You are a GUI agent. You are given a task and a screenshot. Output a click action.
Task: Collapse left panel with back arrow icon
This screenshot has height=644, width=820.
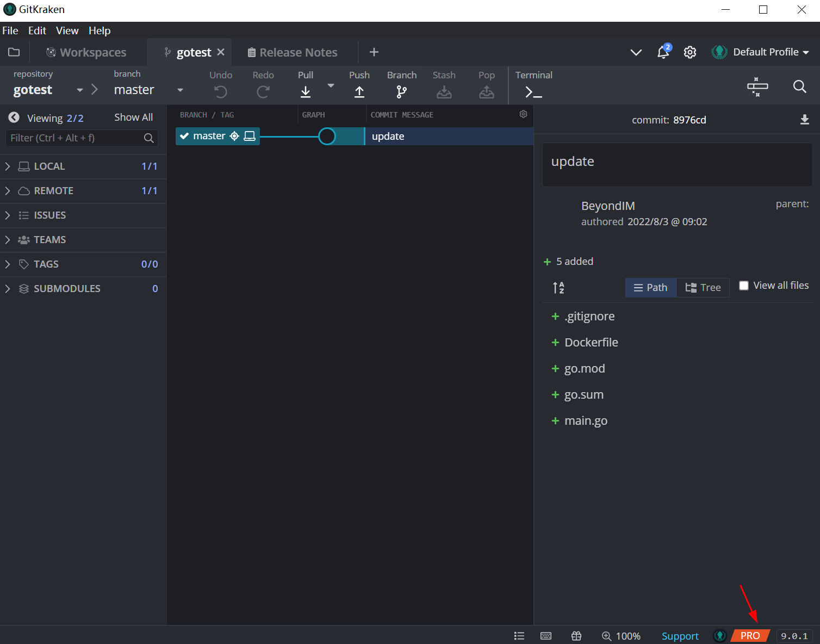click(x=14, y=117)
